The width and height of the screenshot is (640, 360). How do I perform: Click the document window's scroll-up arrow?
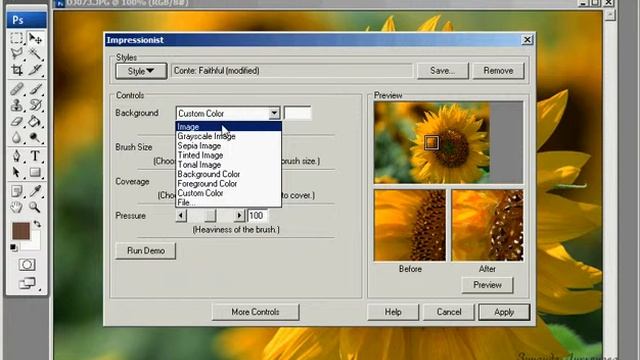610,15
